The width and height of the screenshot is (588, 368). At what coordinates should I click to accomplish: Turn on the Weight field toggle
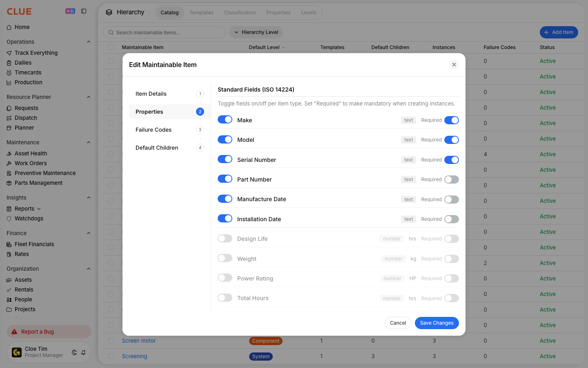point(225,258)
